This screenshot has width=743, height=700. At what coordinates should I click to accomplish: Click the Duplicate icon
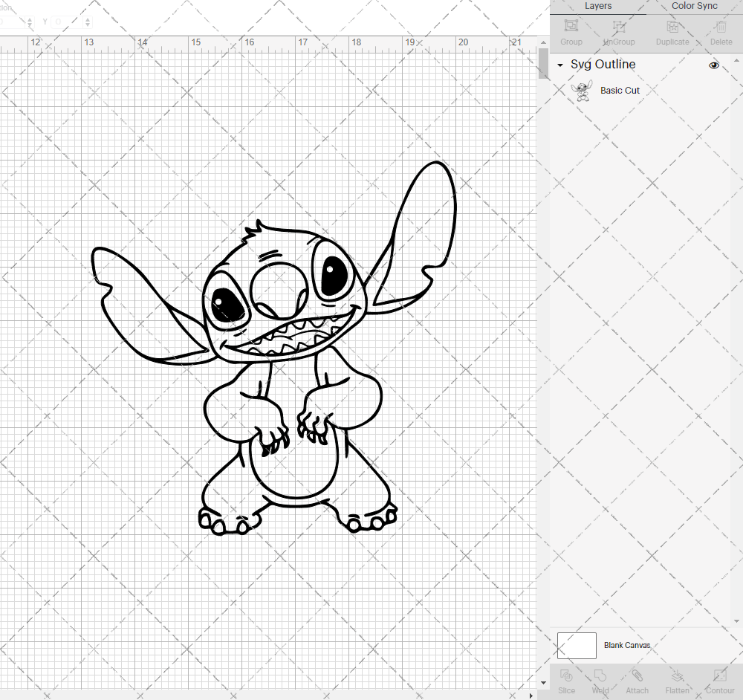tap(672, 25)
